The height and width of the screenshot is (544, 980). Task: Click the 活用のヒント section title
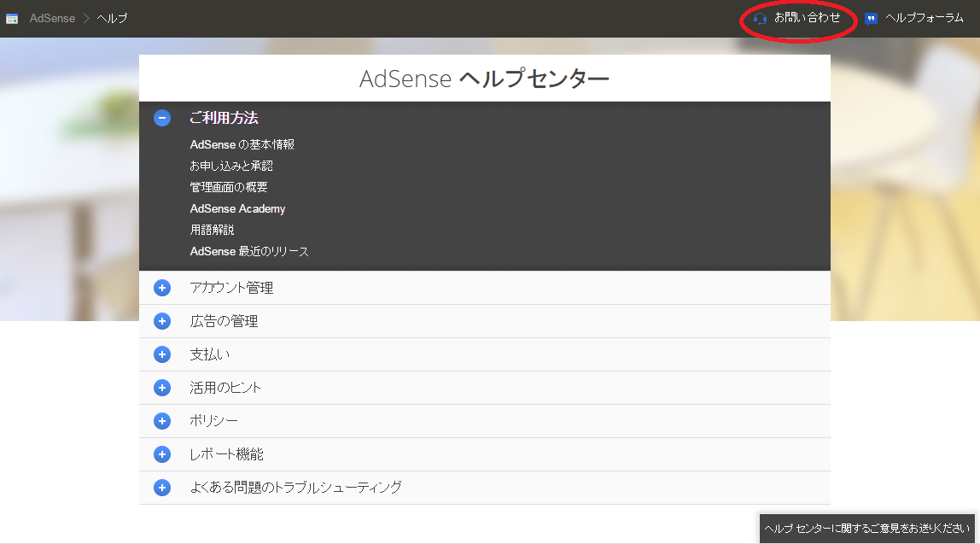tap(225, 388)
